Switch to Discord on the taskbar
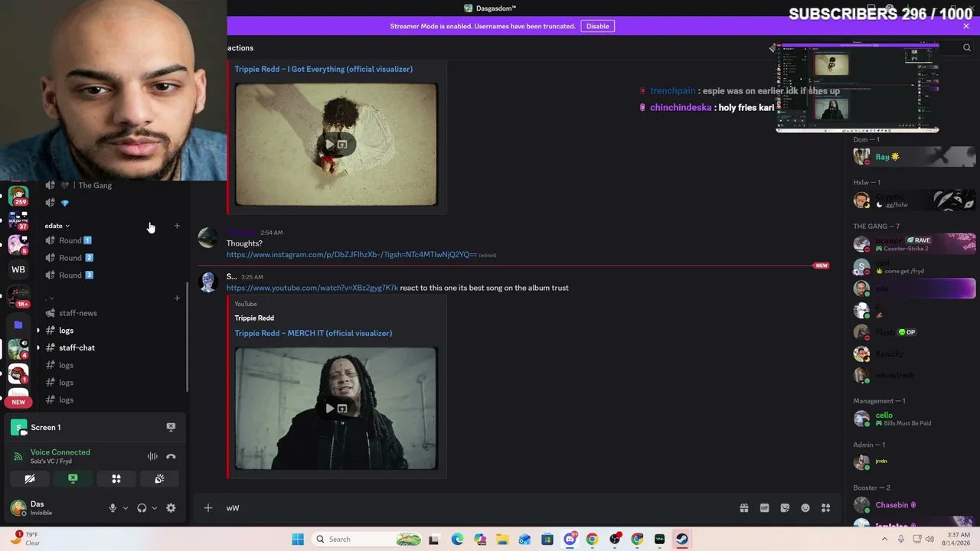Viewport: 980px width, 551px height. [570, 540]
